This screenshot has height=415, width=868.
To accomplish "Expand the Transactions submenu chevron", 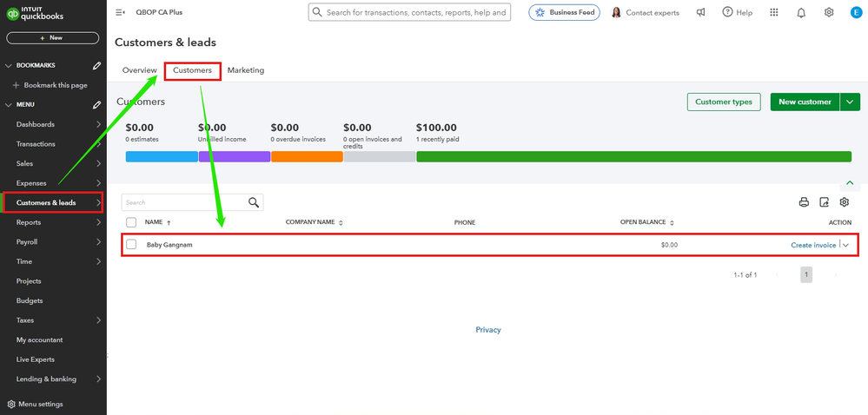I will pyautogui.click(x=98, y=144).
